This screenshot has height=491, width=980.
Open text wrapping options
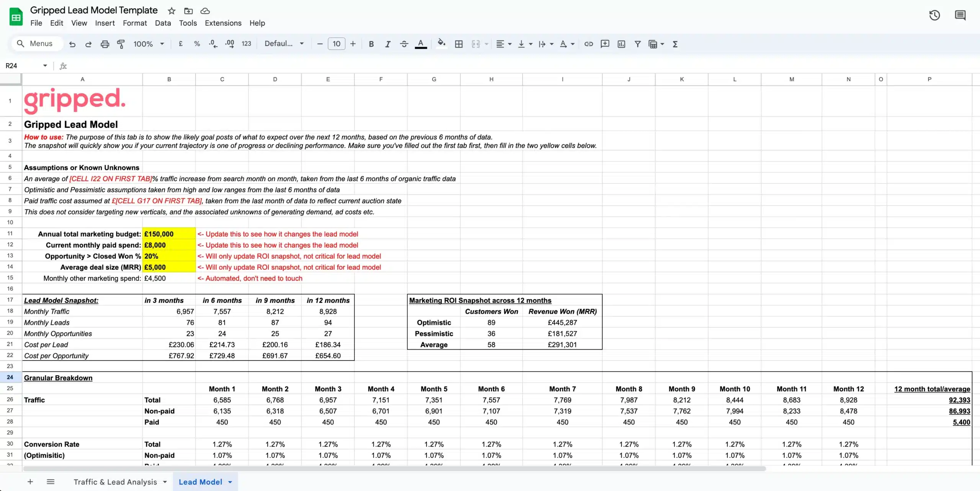coord(546,44)
